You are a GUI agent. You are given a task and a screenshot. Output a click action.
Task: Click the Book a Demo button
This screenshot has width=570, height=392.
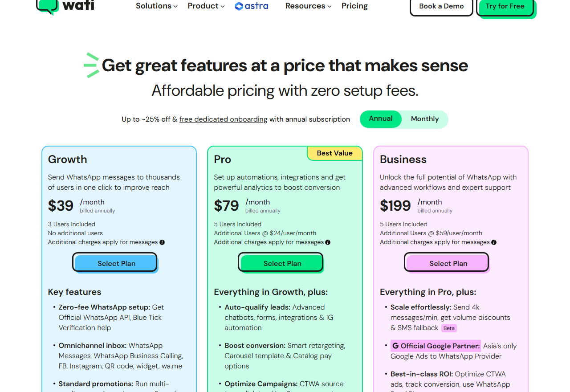(441, 7)
